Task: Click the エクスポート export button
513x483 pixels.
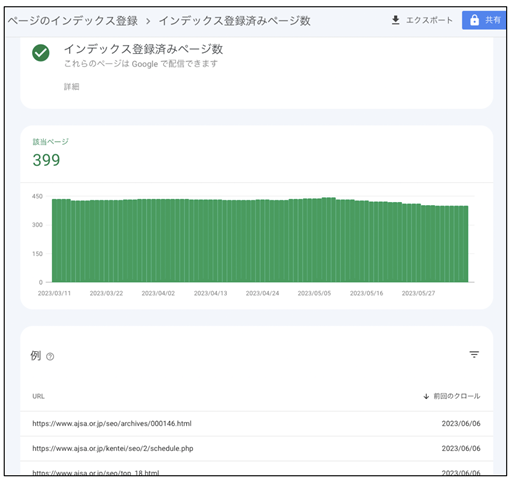Action: (422, 20)
